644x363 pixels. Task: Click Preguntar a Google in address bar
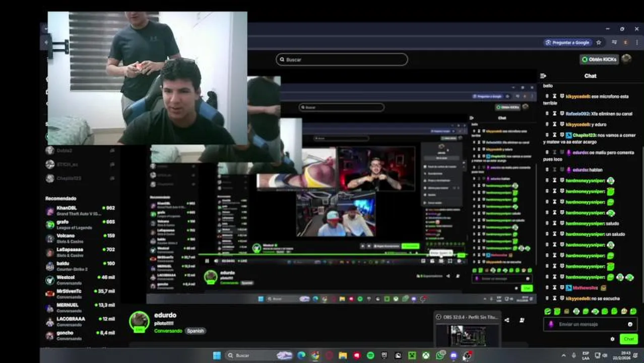point(567,43)
